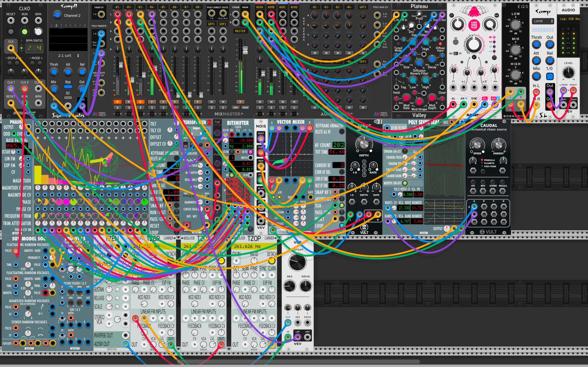Toggle the Comp II Byp bypass switch
The height and width of the screenshot is (367, 588).
click(68, 87)
